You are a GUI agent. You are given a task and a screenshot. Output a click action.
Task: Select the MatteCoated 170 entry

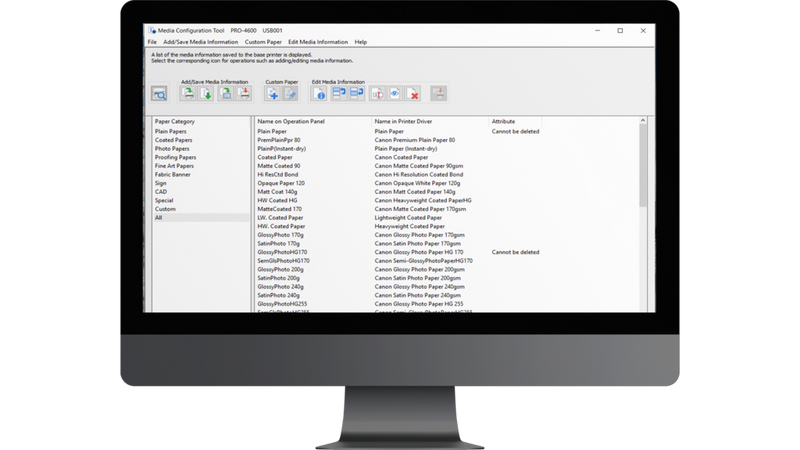(x=280, y=209)
